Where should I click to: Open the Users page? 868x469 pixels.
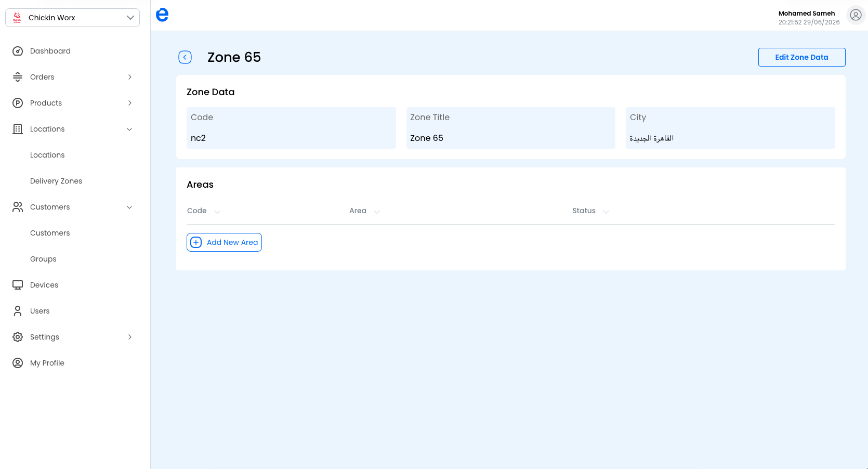point(40,311)
